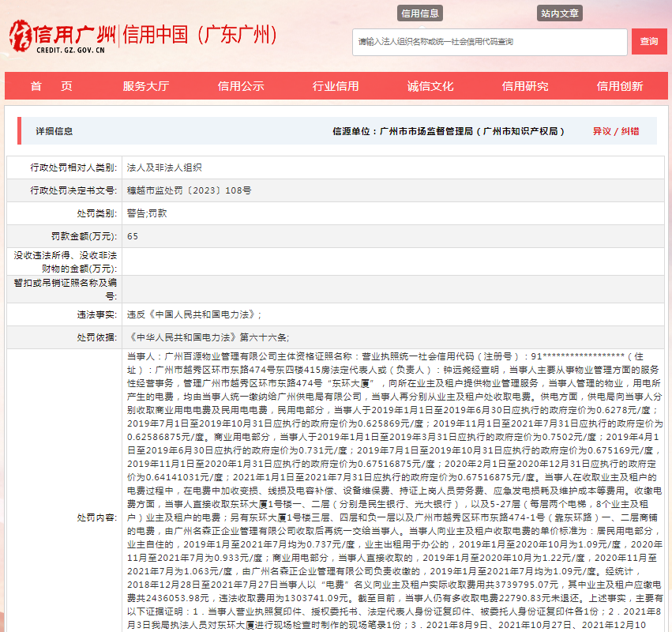This screenshot has width=672, height=632.
Task: Select the penalty document number 穗越市监处罚〔2023〕108号
Action: click(189, 190)
